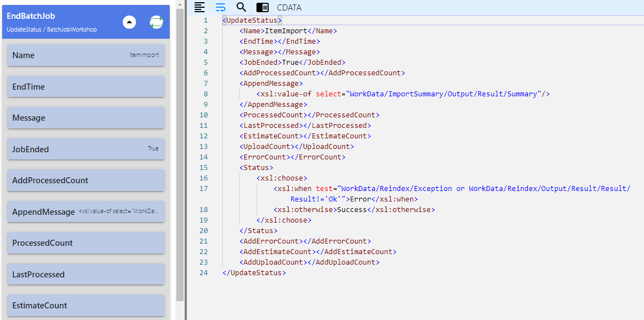Screen dimensions: 644x320
Task: Click the opening Status tag on line 15
Action: click(x=256, y=168)
